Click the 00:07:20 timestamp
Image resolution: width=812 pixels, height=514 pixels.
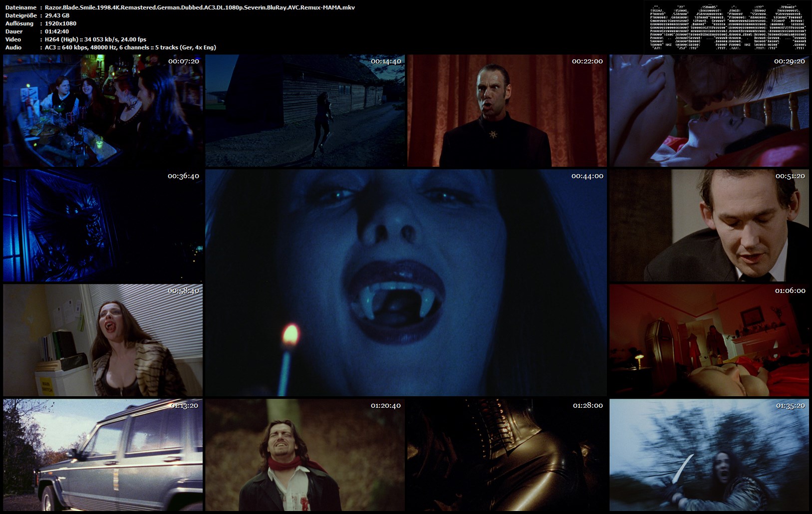tap(184, 61)
